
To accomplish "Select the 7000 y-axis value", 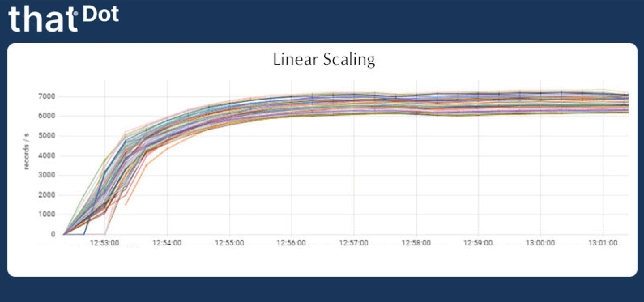I will click(x=47, y=96).
